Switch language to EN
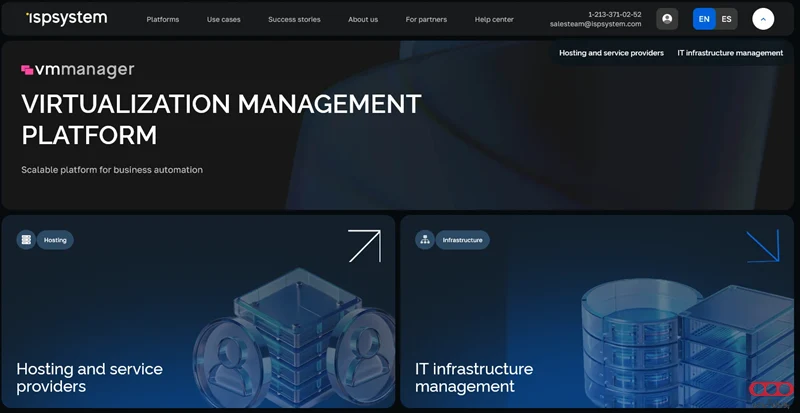This screenshot has height=413, width=800. point(704,19)
